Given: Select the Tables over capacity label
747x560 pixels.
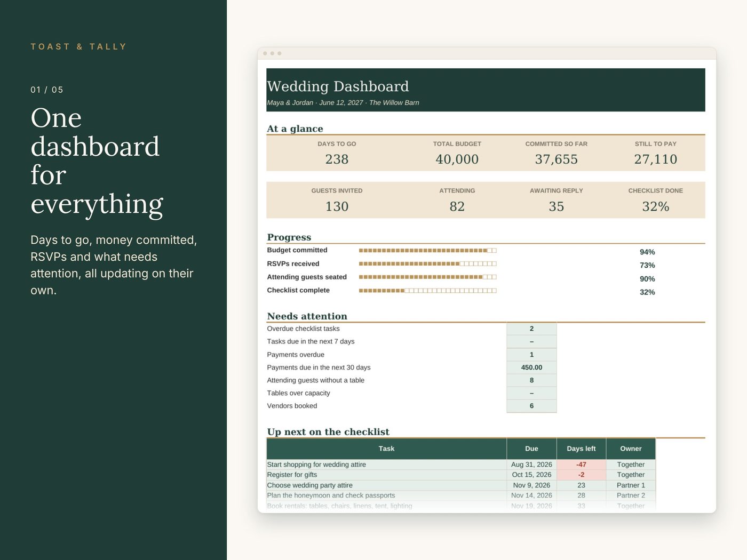Looking at the screenshot, I should coord(298,393).
